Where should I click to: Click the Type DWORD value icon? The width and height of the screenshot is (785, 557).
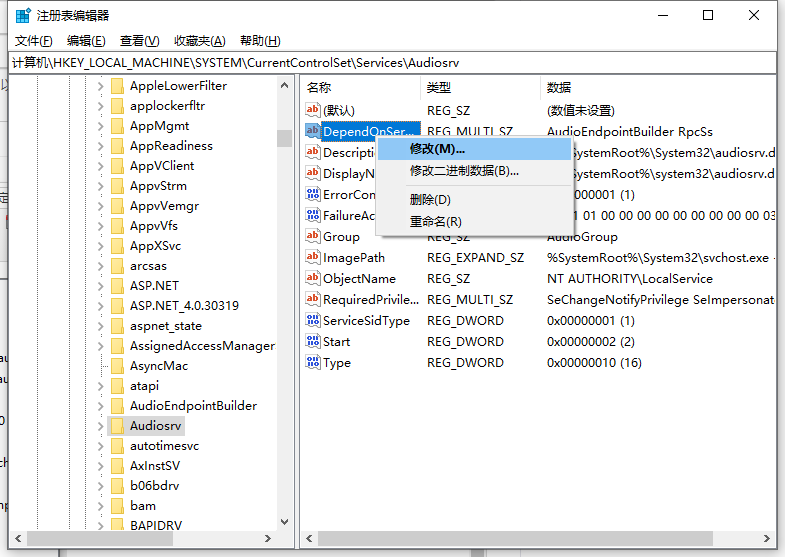[313, 363]
